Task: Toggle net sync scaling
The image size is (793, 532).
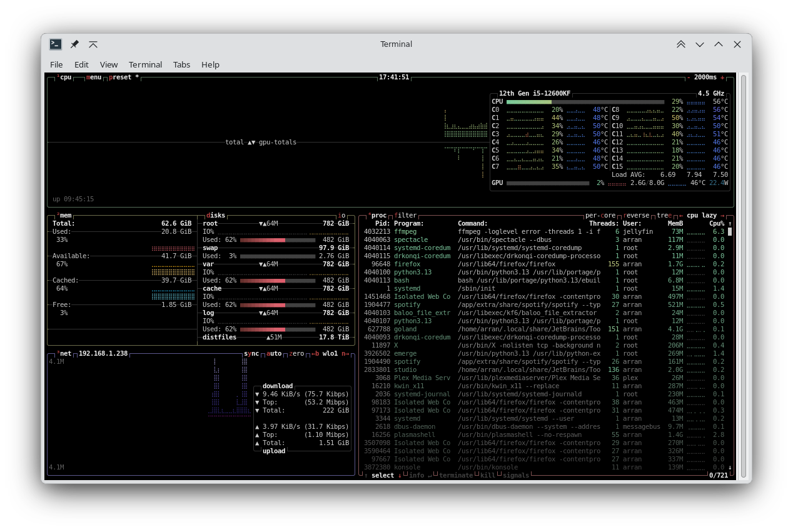Action: (251, 353)
